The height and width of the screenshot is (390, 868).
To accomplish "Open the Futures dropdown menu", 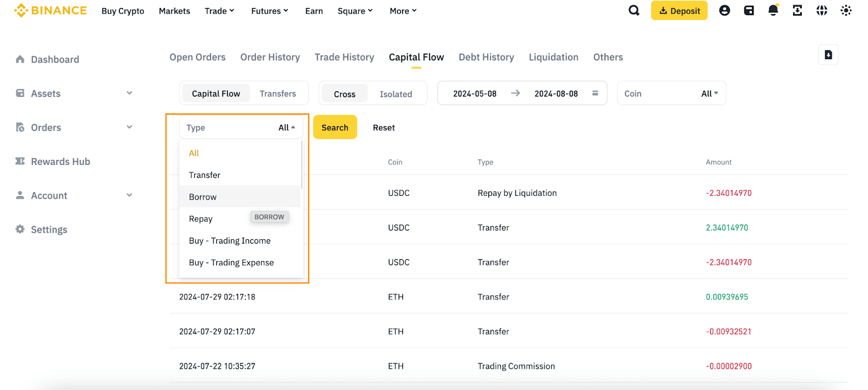I will click(270, 11).
